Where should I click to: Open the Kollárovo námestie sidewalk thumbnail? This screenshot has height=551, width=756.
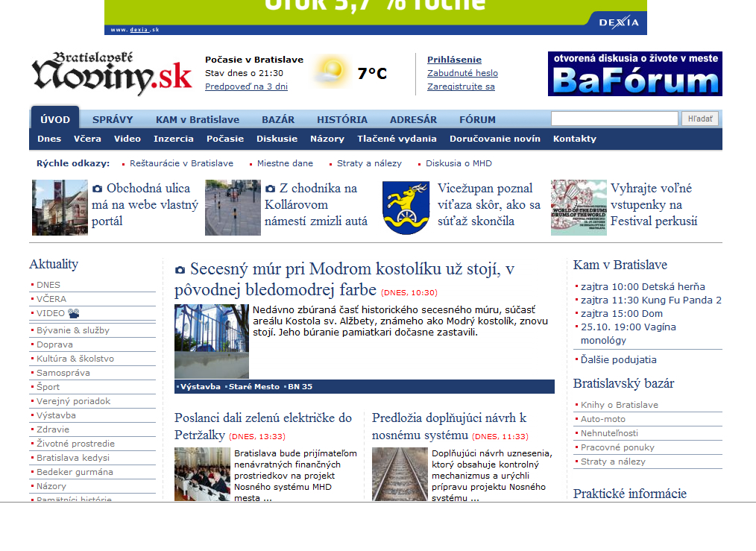[x=233, y=208]
